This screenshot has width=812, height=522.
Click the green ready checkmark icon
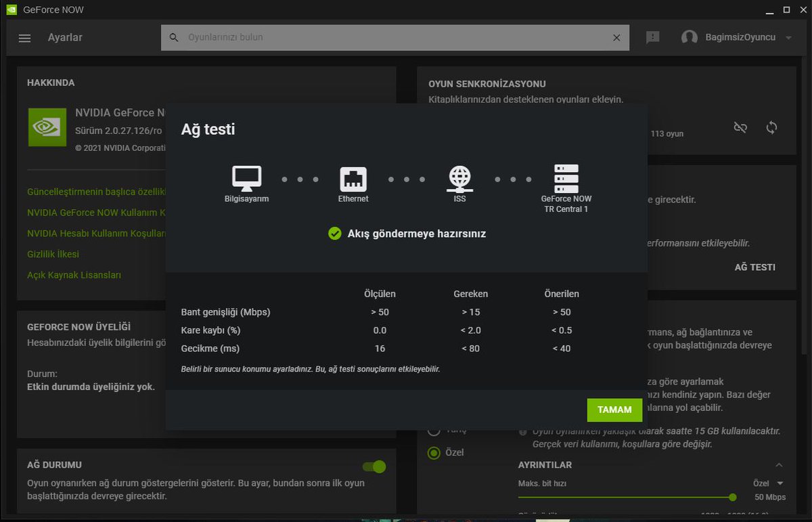(x=334, y=234)
